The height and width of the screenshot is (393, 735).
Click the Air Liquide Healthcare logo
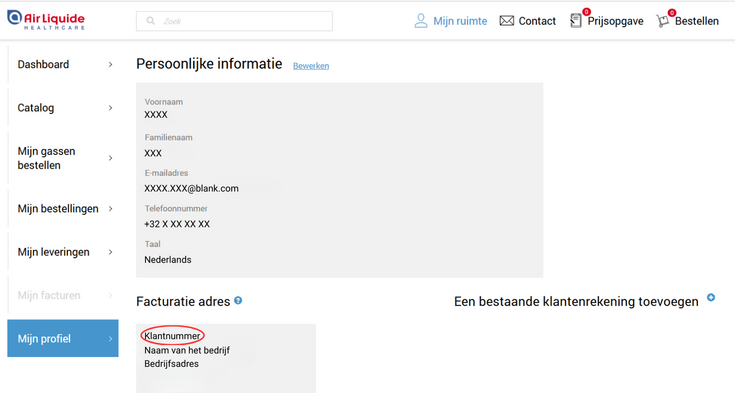46,20
